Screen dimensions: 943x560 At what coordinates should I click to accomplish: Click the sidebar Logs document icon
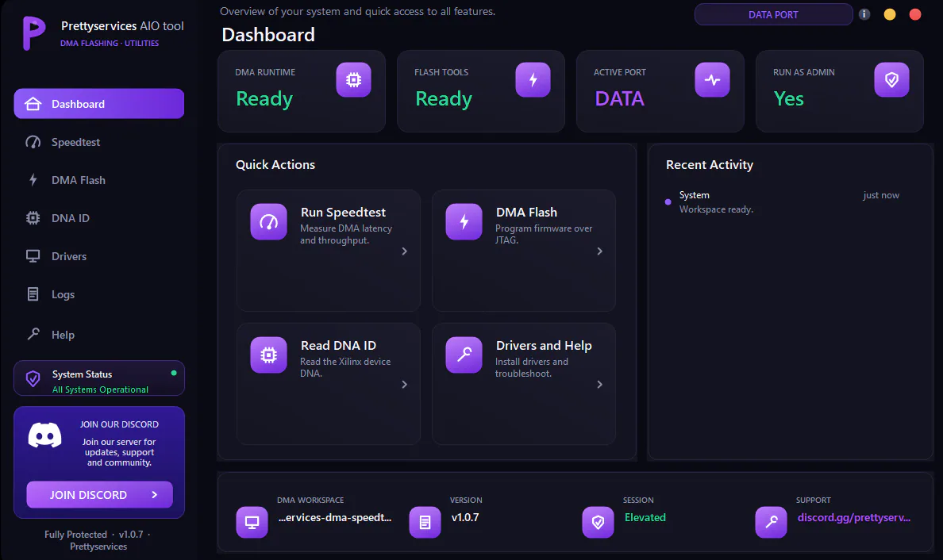pyautogui.click(x=33, y=294)
